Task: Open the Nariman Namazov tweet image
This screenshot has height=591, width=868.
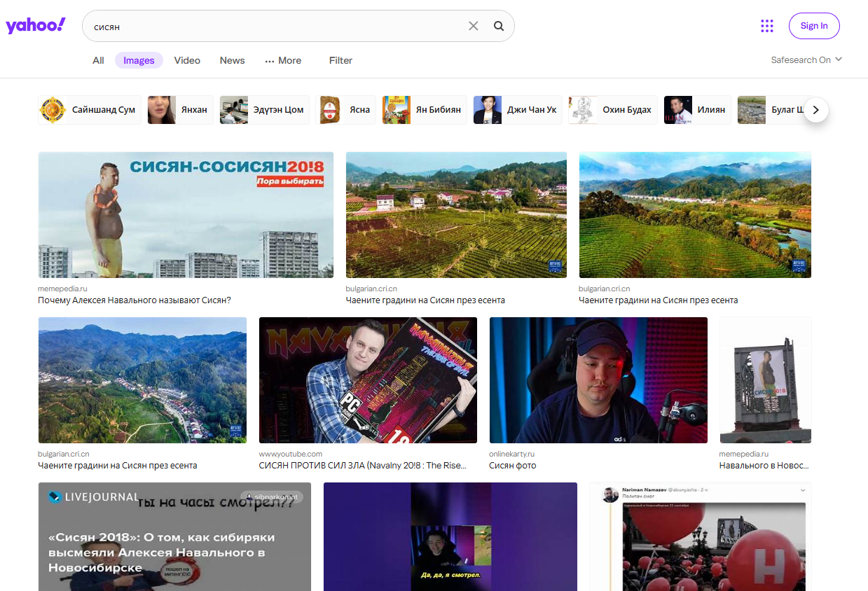Action: pos(701,536)
